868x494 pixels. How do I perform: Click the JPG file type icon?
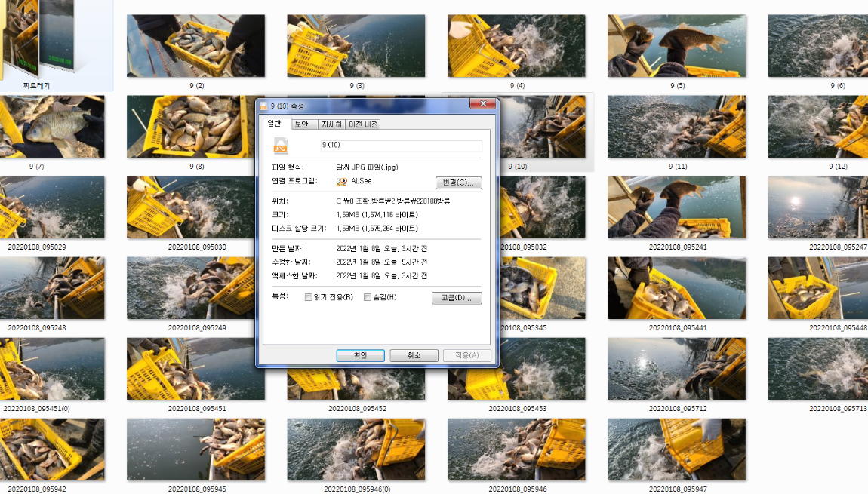tap(281, 146)
